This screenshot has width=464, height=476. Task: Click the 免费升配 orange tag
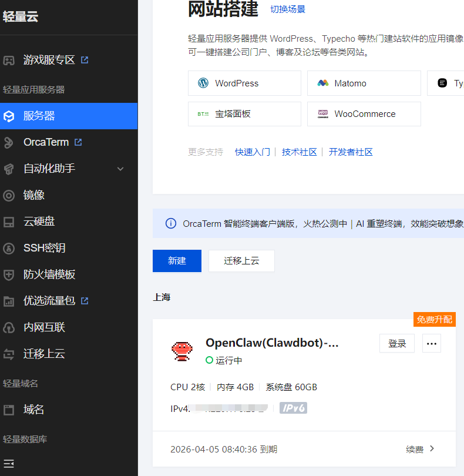click(x=435, y=319)
